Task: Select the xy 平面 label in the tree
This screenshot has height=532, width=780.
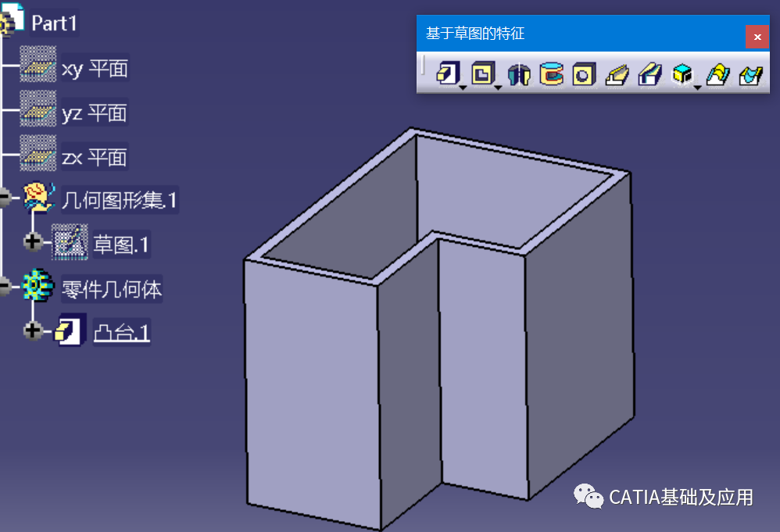Action: (95, 68)
